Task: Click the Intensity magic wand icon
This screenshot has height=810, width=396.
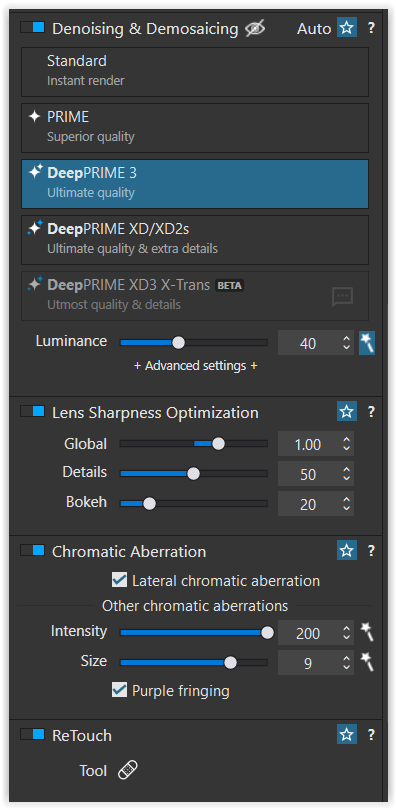Action: click(367, 632)
